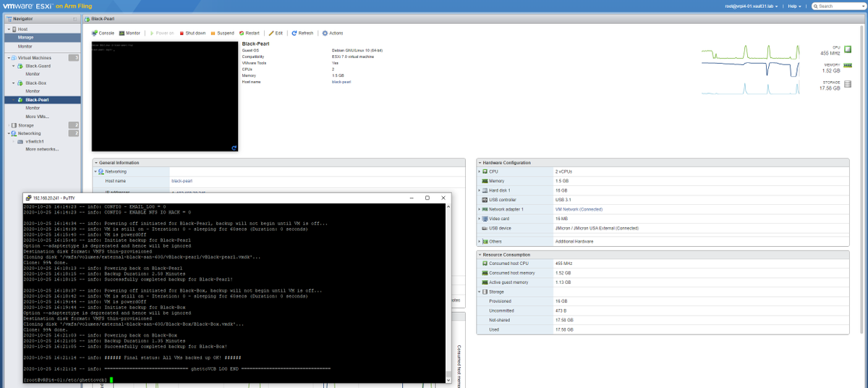
Task: Click the Virtual Machines icon in Navigator
Action: 14,57
